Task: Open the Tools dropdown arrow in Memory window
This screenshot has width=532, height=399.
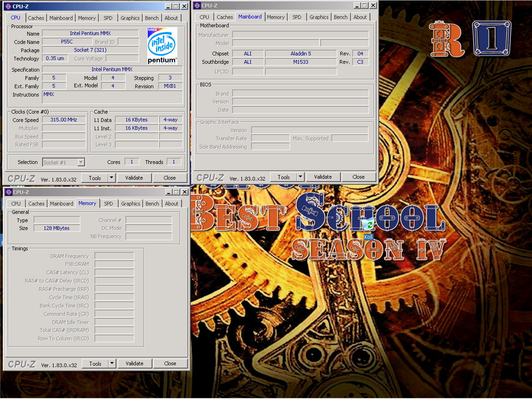Action: (x=112, y=363)
